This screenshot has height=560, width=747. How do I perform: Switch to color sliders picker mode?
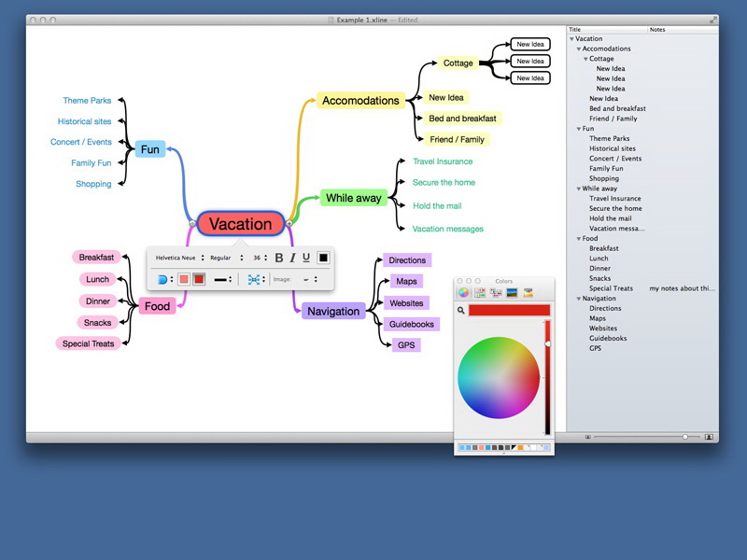(480, 293)
